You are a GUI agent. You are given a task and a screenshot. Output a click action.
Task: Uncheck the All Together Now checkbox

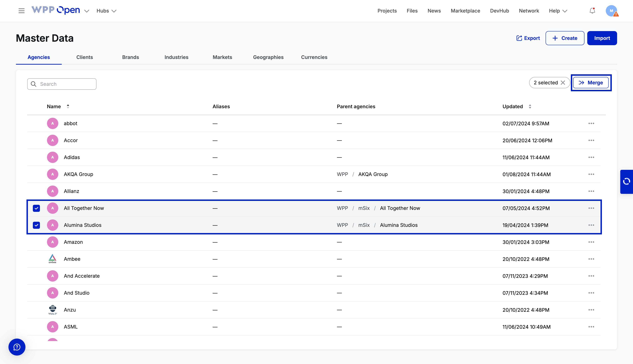37,208
